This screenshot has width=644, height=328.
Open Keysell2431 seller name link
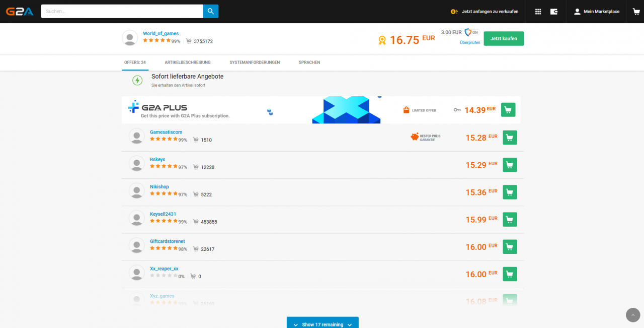tap(163, 214)
